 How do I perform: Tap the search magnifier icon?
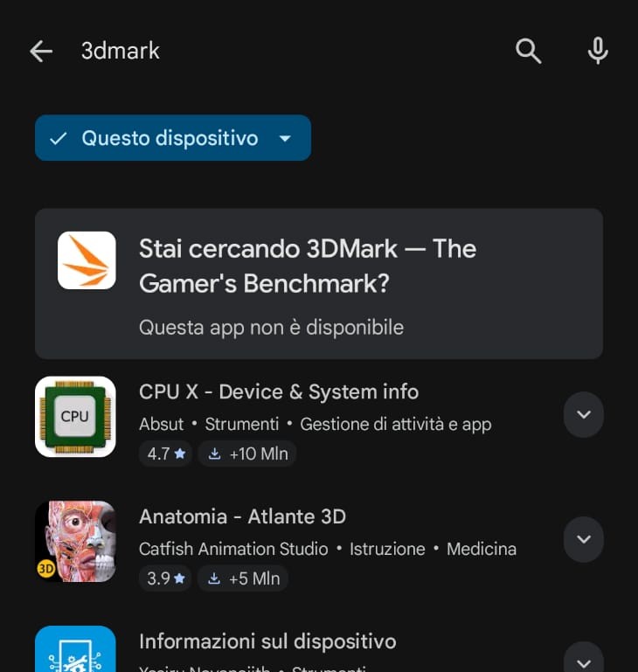click(x=529, y=52)
